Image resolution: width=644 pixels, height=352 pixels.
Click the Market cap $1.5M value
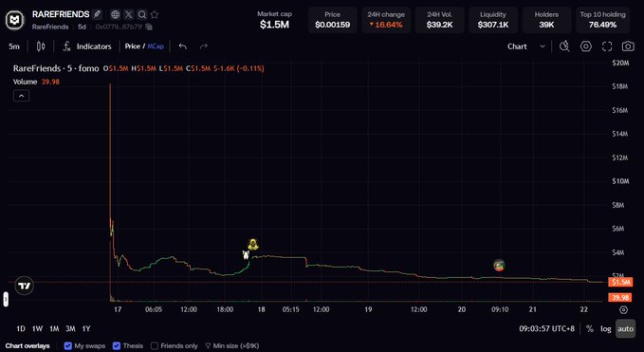point(274,25)
